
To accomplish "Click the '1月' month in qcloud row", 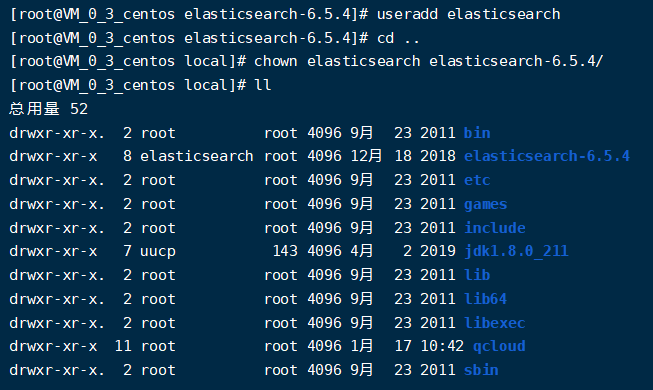I will point(361,346).
